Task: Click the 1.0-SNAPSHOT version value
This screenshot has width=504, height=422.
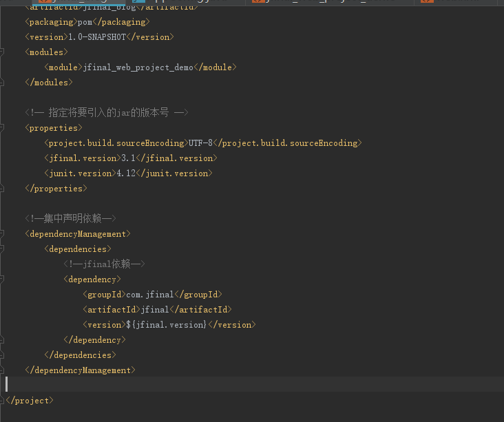Action: tap(97, 37)
